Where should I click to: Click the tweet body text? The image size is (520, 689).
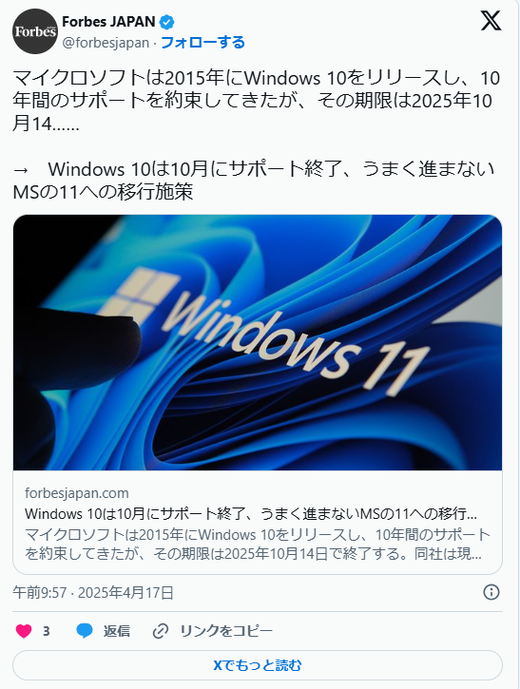point(256,135)
